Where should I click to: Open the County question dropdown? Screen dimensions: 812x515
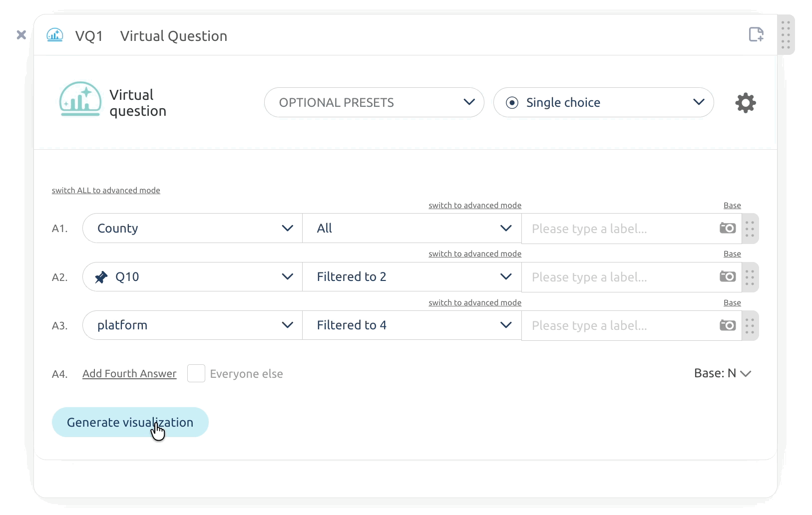tap(192, 228)
